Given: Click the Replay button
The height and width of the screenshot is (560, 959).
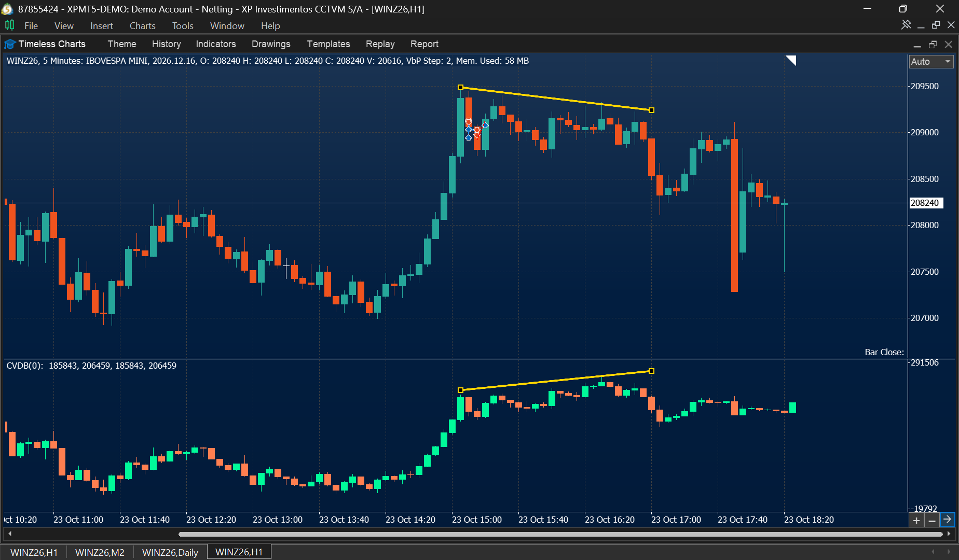Looking at the screenshot, I should click(380, 44).
